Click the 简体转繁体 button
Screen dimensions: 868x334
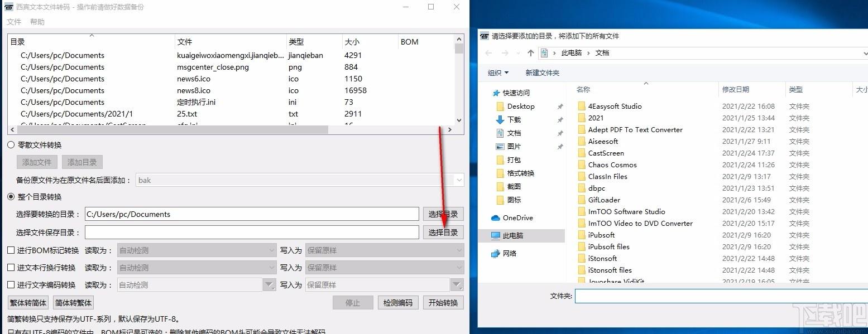[73, 303]
